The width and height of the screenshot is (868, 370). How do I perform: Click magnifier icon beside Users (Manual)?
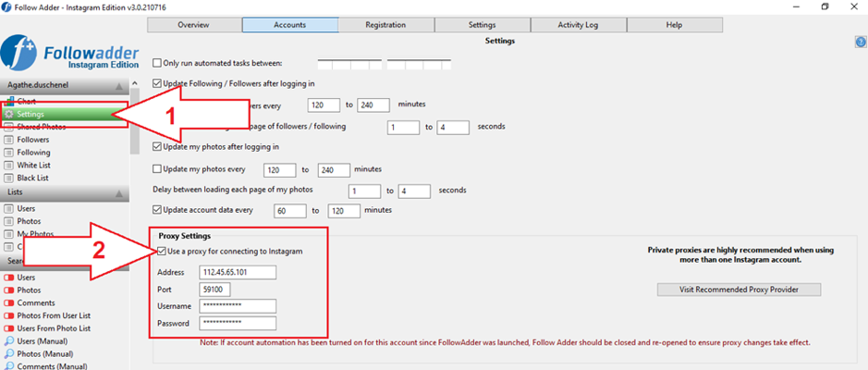click(9, 340)
